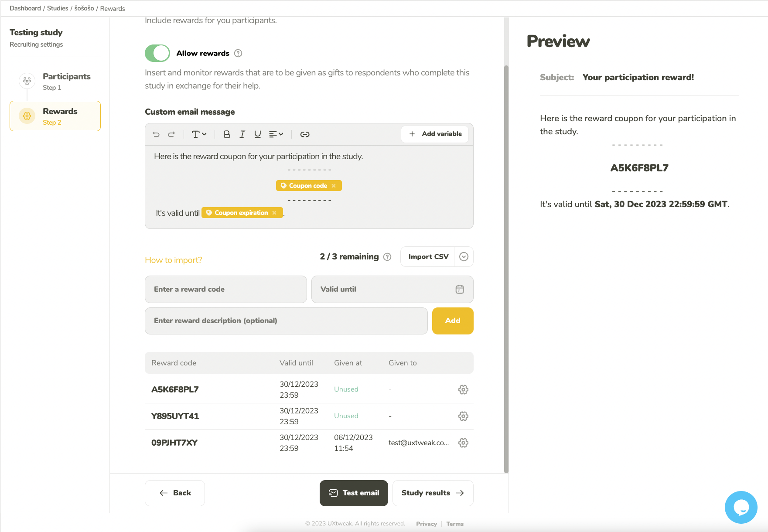Open settings gear for reward A5K6F8PL7
The height and width of the screenshot is (532, 768).
[463, 389]
